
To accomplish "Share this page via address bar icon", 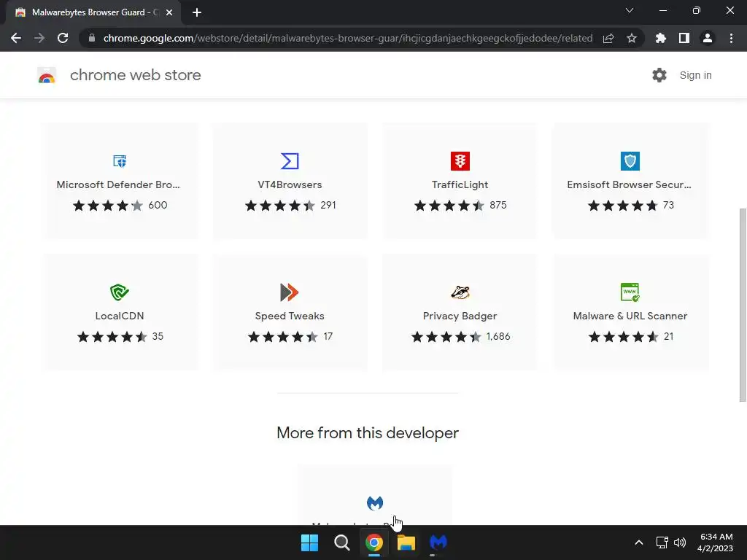I will pyautogui.click(x=608, y=38).
